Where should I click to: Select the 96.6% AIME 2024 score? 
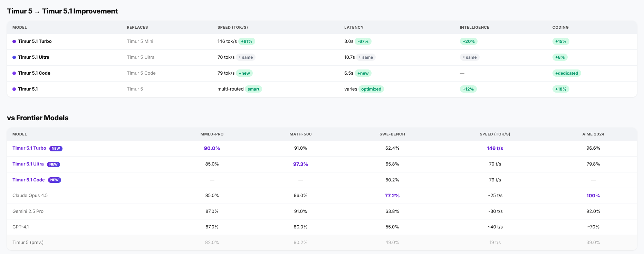593,148
